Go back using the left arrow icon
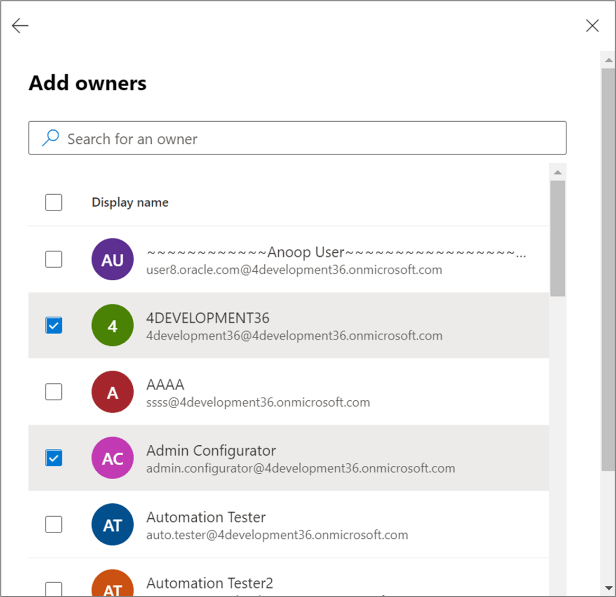Image resolution: width=616 pixels, height=597 pixels. (x=20, y=26)
